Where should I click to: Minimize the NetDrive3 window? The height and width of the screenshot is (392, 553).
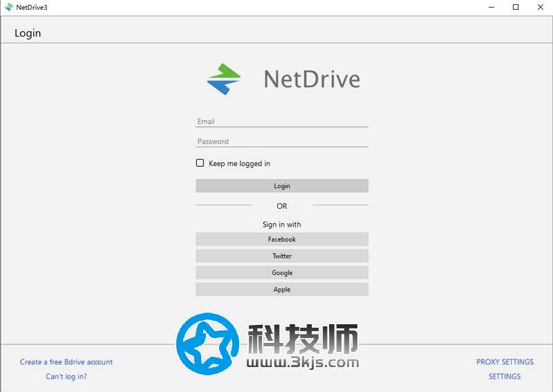pyautogui.click(x=491, y=7)
